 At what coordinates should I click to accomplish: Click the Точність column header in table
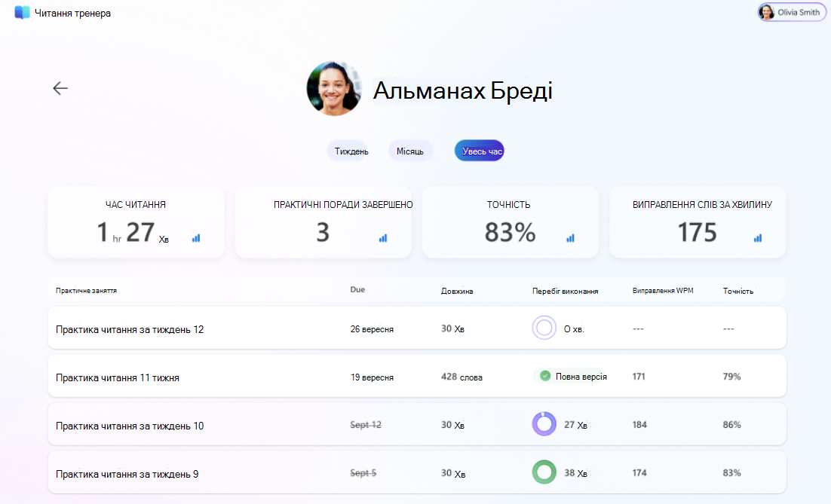(737, 292)
